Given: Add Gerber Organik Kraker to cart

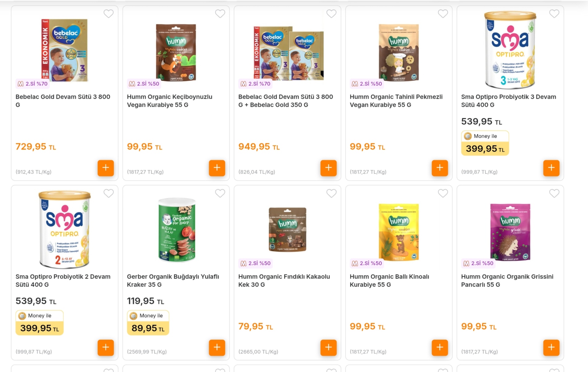Looking at the screenshot, I should click(x=217, y=348).
